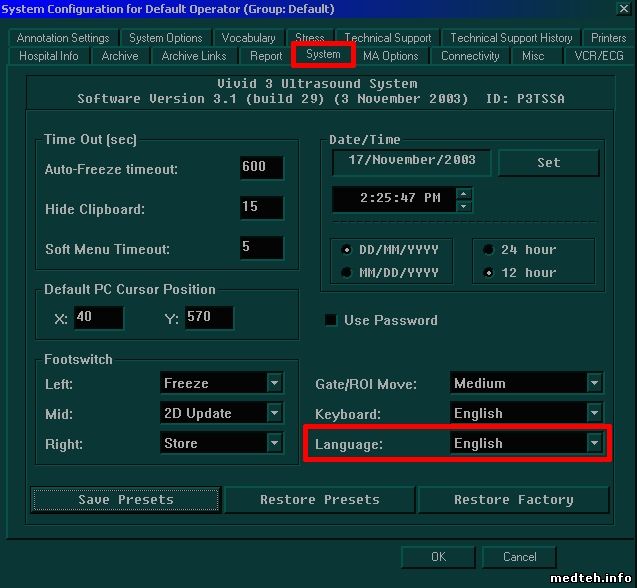637x588 pixels.
Task: Expand the Right footswitch Store dropdown
Action: [274, 443]
